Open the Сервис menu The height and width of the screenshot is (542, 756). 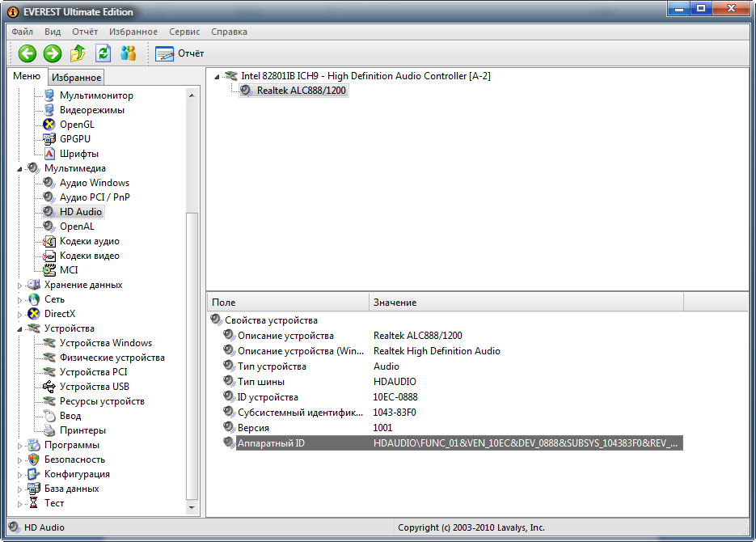click(x=184, y=32)
